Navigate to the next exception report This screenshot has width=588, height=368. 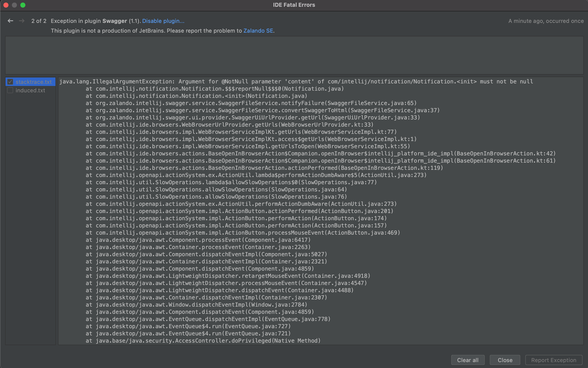coord(22,21)
